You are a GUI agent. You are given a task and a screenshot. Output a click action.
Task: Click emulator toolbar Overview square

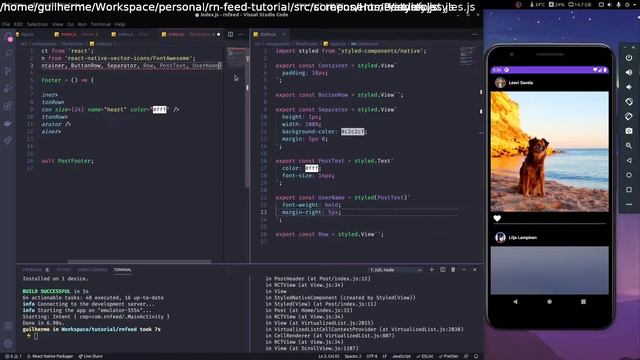tap(629, 190)
